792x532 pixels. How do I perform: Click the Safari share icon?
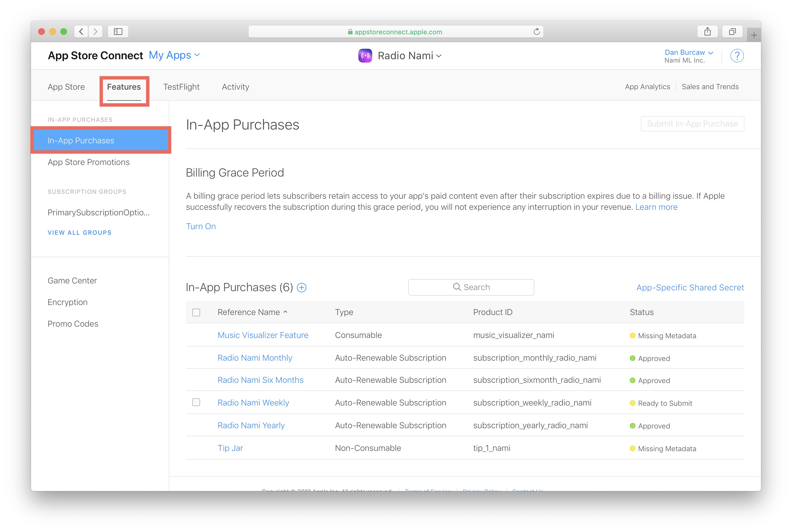click(707, 32)
